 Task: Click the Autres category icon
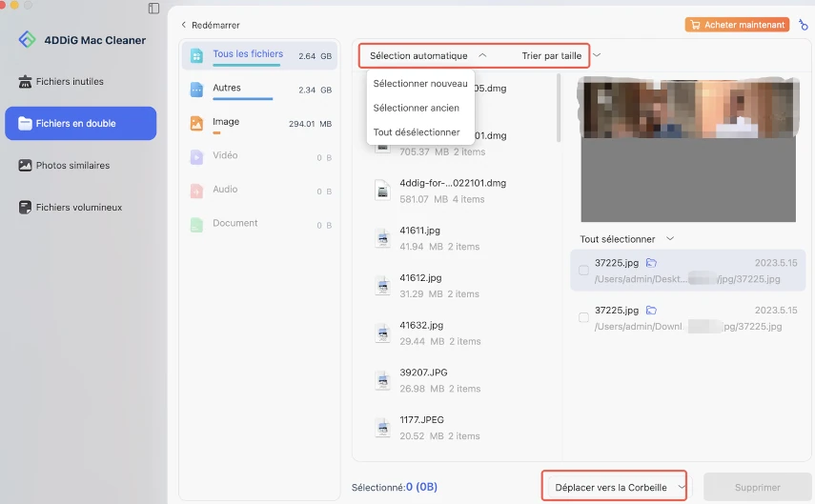(196, 90)
